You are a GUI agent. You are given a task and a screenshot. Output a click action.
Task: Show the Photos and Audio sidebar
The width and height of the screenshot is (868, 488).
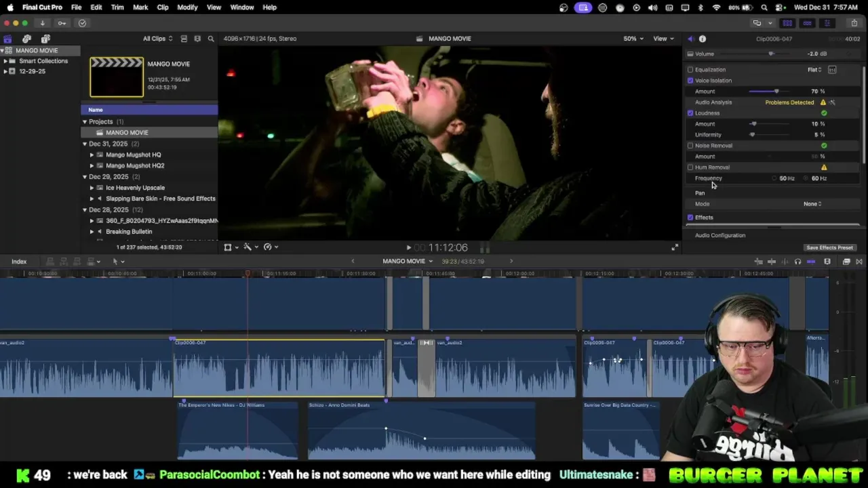click(x=26, y=39)
